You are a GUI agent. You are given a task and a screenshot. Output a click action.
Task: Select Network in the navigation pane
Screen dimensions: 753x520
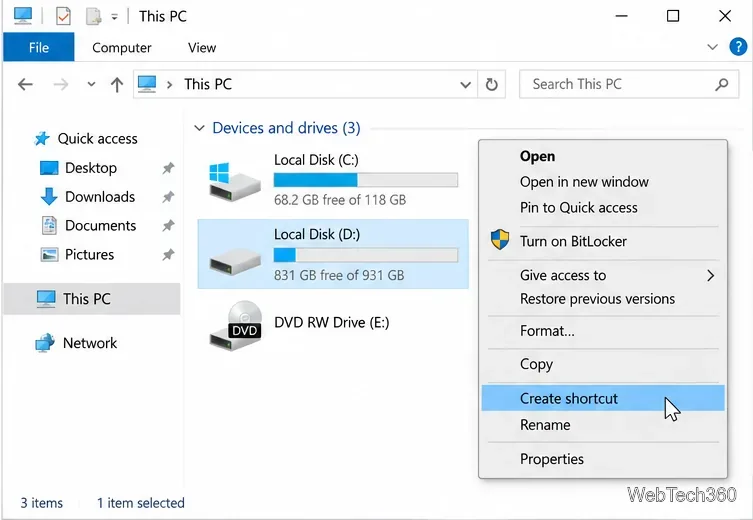(90, 343)
